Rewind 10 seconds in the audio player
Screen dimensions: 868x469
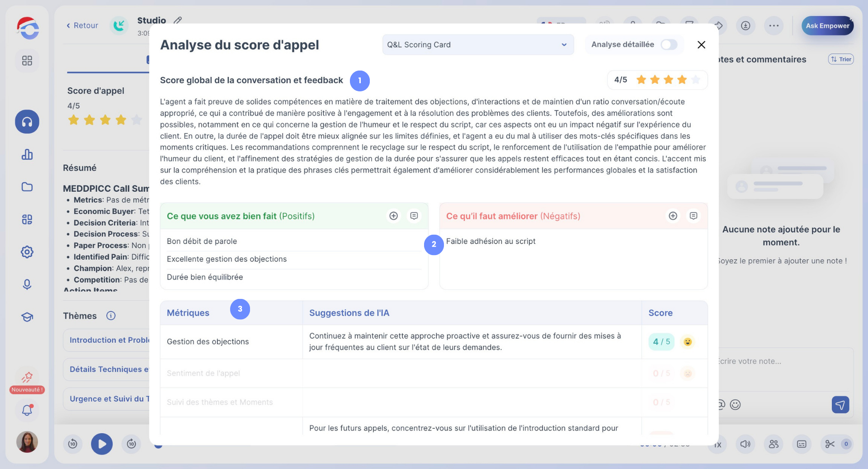[x=73, y=444]
